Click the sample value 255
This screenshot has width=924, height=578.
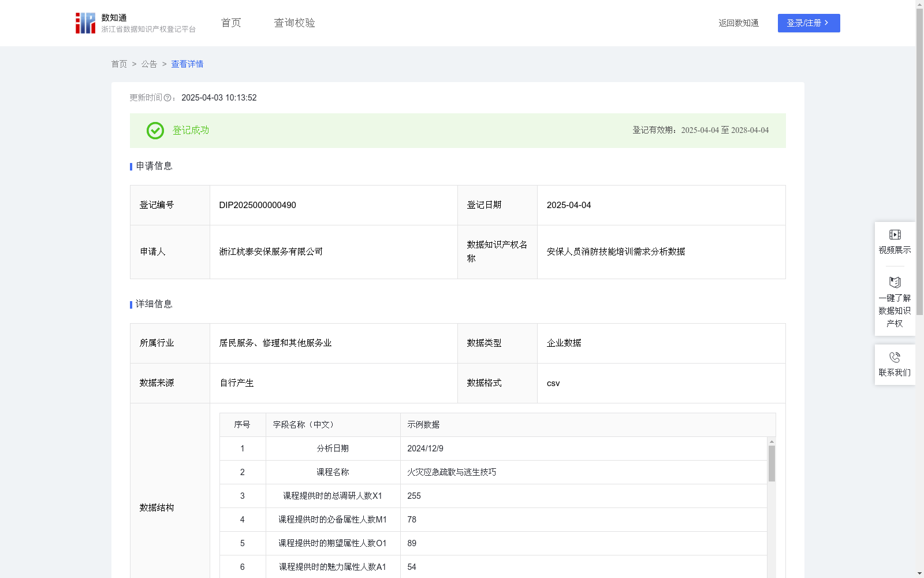414,496
